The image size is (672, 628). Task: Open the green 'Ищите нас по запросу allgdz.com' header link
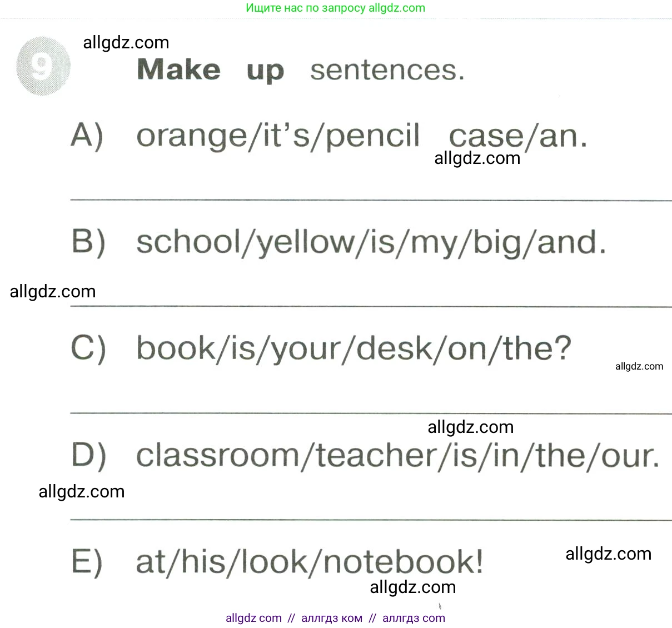coord(335,8)
